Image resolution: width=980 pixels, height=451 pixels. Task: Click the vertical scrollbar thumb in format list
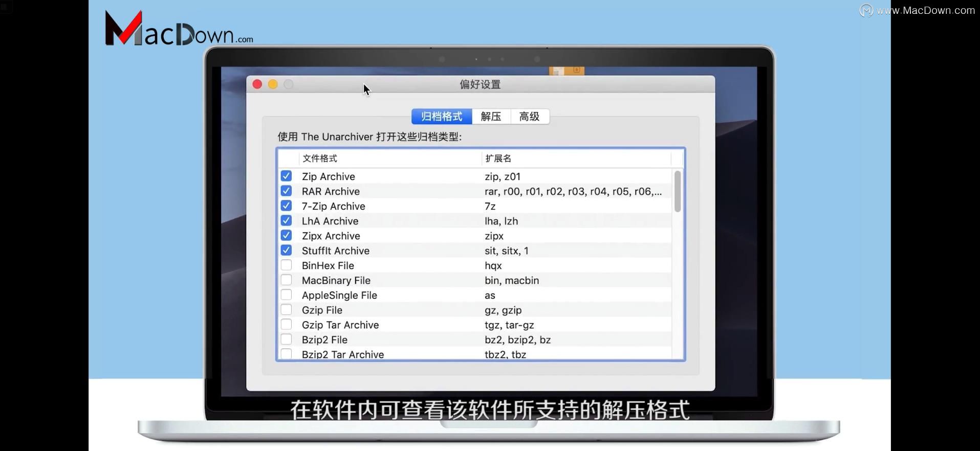pos(678,191)
